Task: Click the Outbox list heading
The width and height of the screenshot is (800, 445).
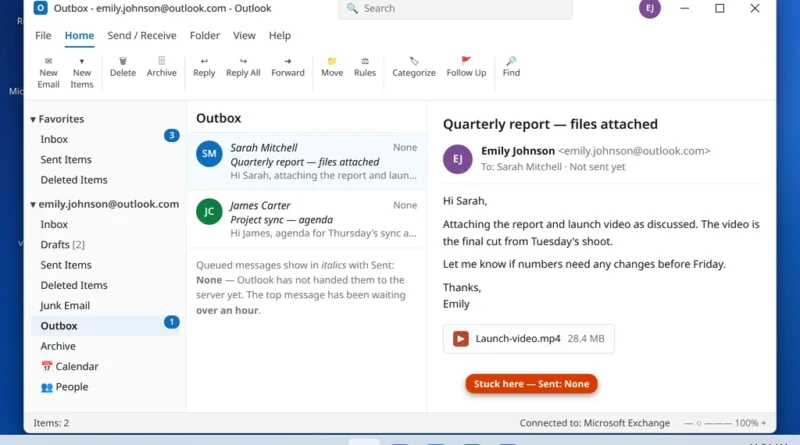Action: [x=218, y=118]
